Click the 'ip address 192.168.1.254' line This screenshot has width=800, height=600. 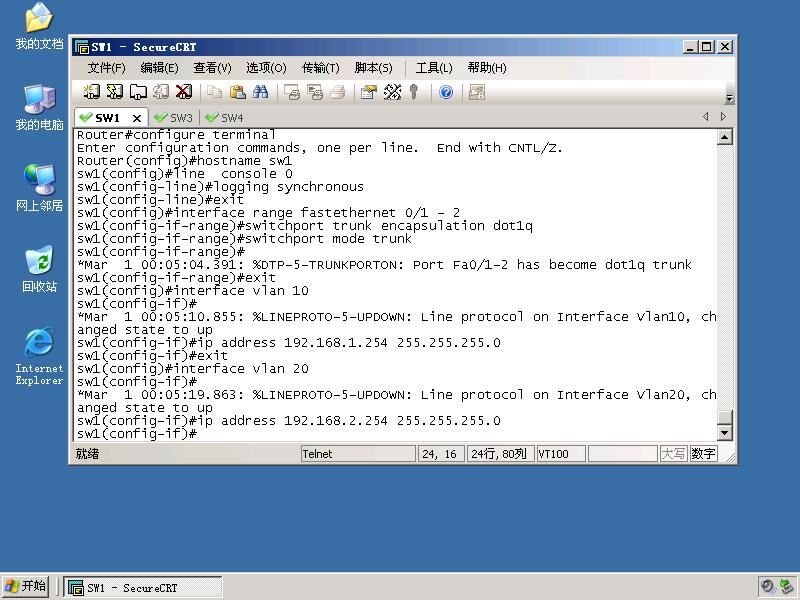[289, 343]
